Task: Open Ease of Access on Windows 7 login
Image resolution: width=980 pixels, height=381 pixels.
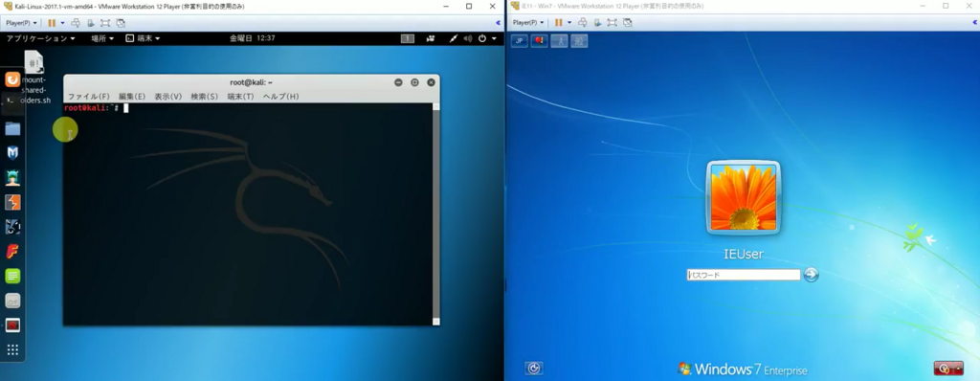Action: pos(534,369)
